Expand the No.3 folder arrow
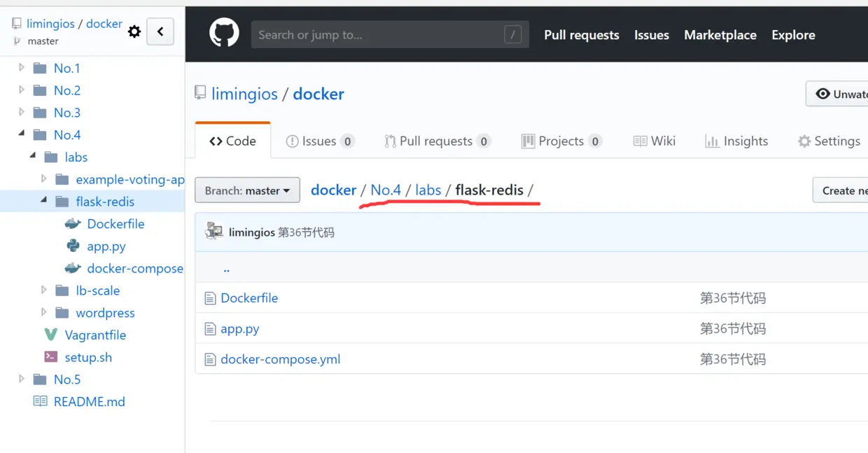Viewport: 868px width, 453px height. click(22, 112)
